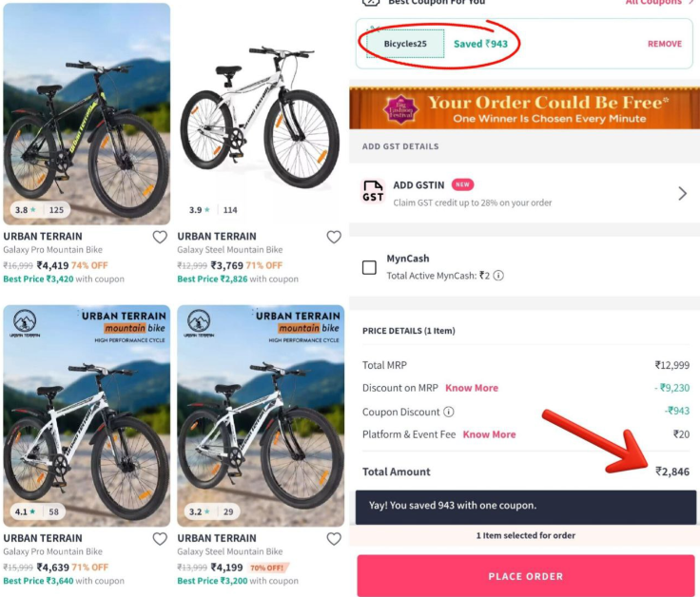Click the GST icon beside ADD GSTIN
700x597 pixels.
coord(373,192)
